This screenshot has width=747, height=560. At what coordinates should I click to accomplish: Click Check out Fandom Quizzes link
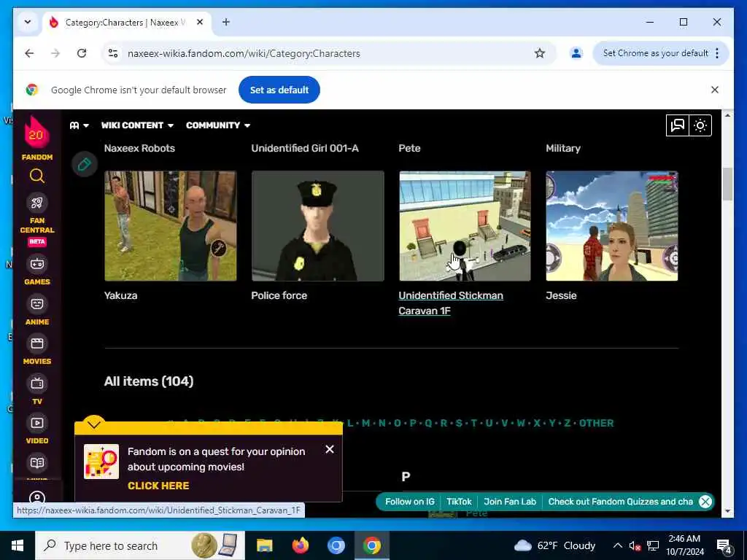click(x=620, y=502)
